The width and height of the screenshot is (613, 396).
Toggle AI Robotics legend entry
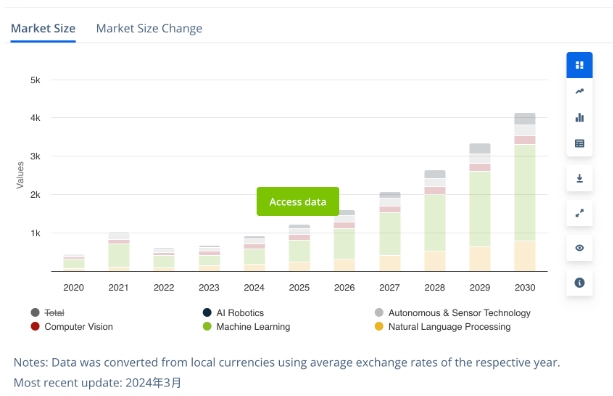233,313
